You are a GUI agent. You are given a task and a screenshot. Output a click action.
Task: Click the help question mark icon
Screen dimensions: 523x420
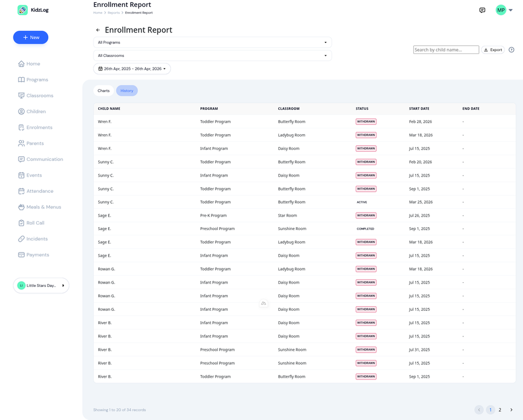click(x=511, y=49)
